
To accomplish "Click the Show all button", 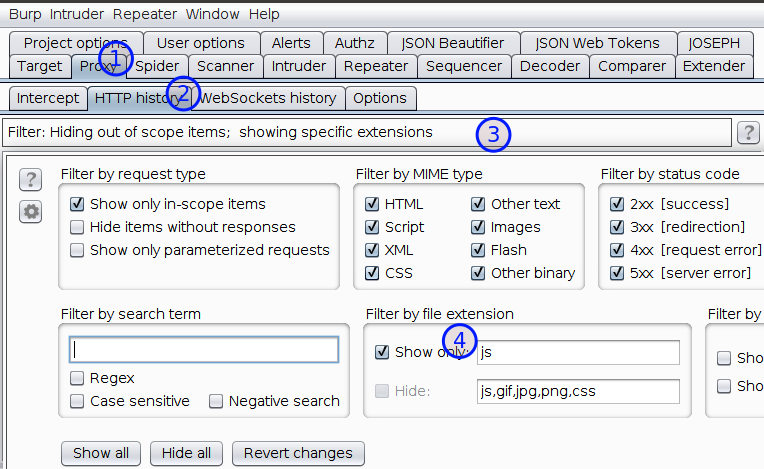I will tap(101, 453).
